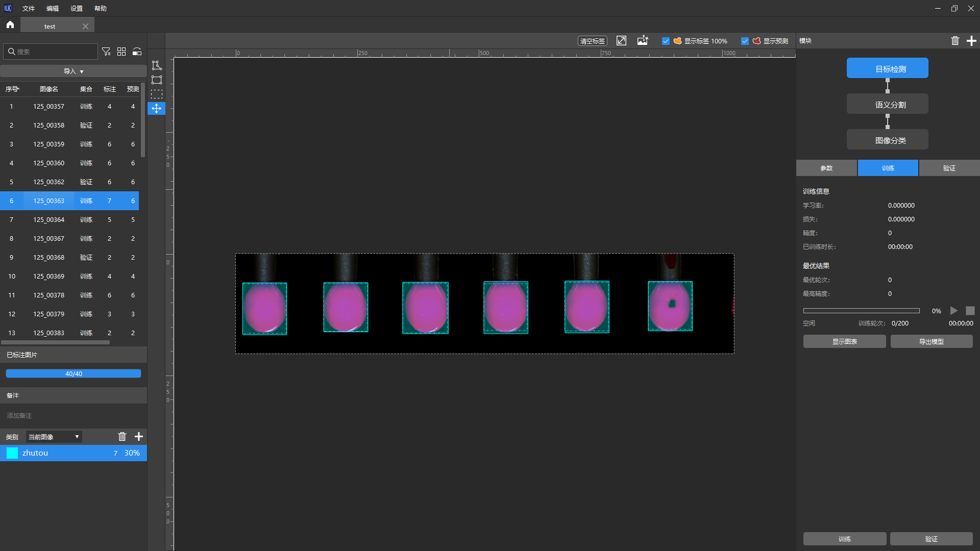Image resolution: width=980 pixels, height=551 pixels.
Task: Click the image enhancement icon in toolbar
Action: point(643,40)
